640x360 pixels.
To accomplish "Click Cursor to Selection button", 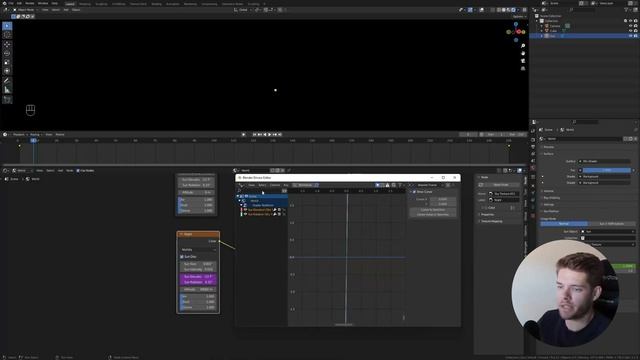I will click(433, 210).
